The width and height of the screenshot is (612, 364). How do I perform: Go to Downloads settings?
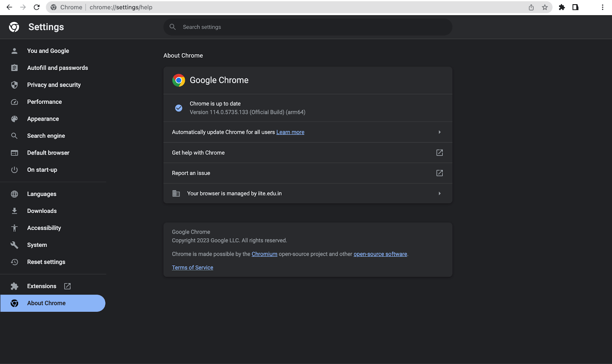[42, 211]
